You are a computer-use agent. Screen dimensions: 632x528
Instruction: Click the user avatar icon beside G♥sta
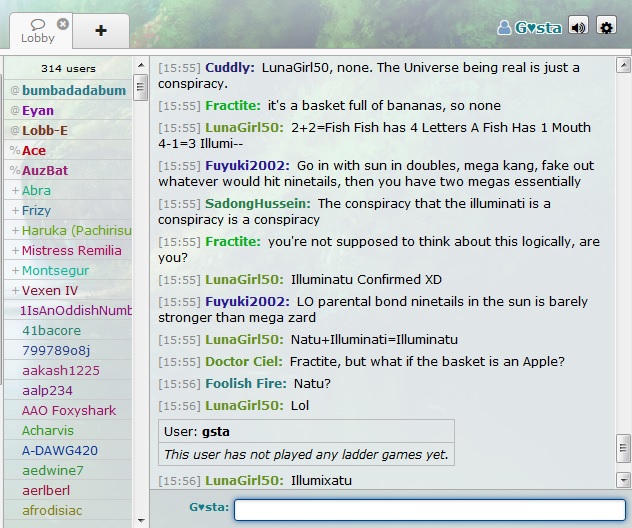pos(504,27)
